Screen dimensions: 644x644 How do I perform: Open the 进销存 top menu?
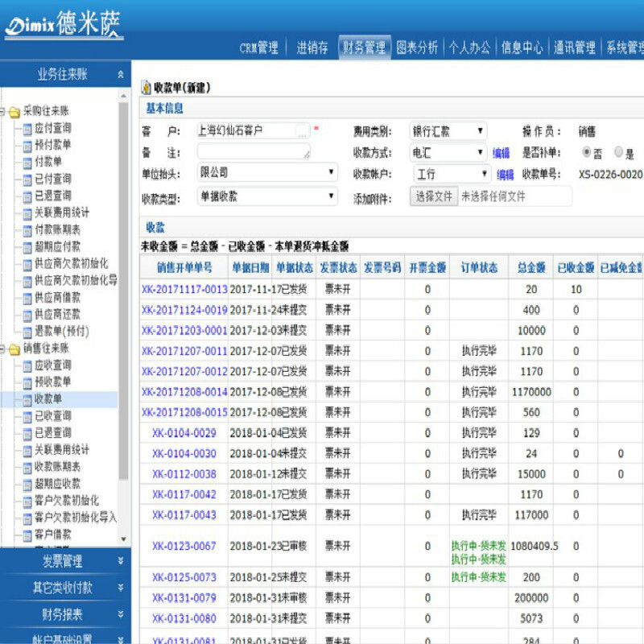click(312, 47)
